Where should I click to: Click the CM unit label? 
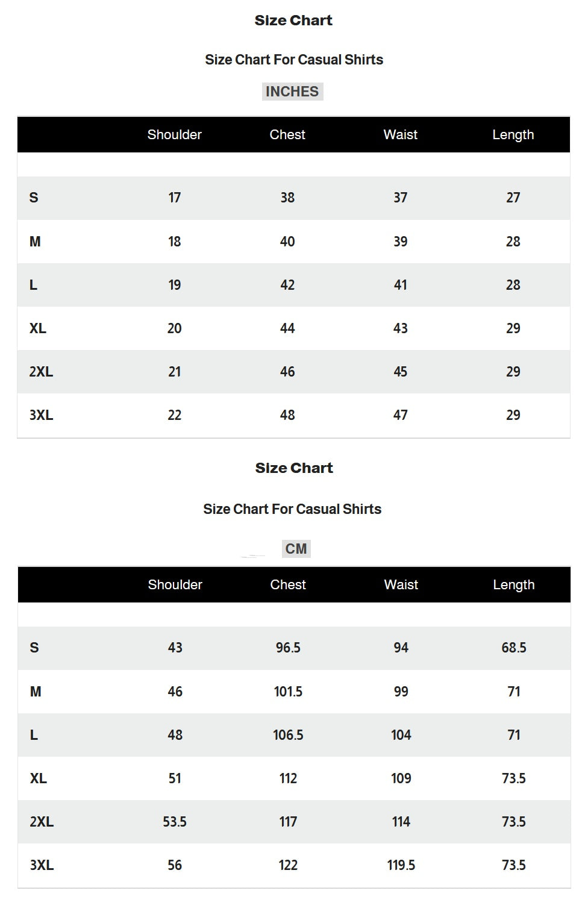(296, 549)
